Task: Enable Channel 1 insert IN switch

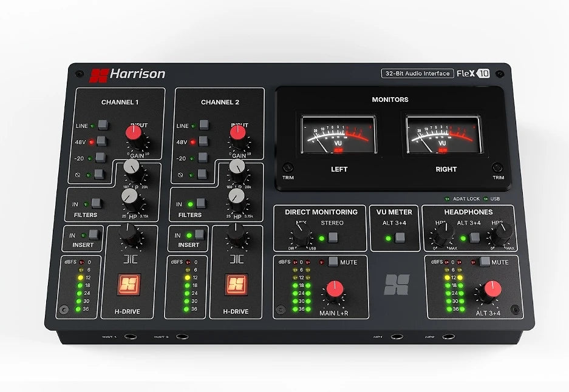Action: (x=94, y=235)
